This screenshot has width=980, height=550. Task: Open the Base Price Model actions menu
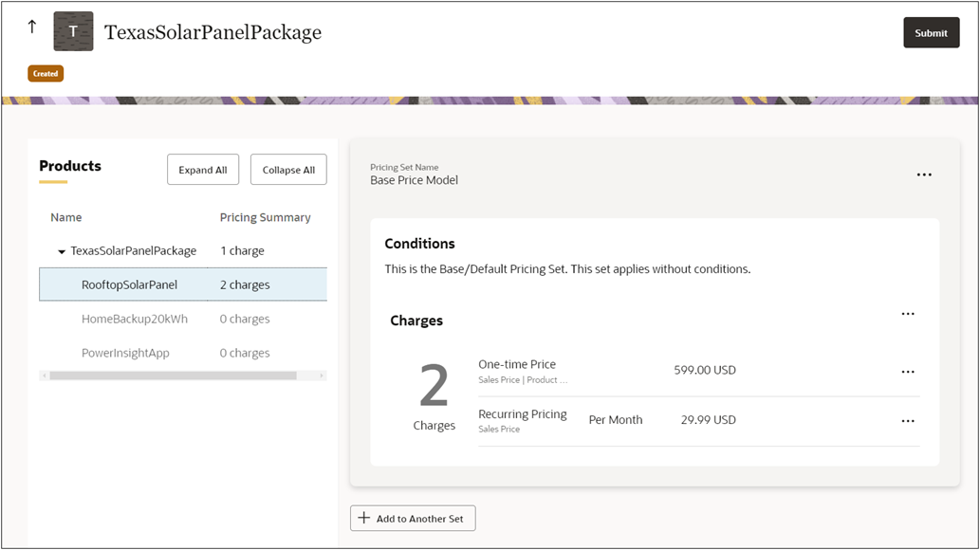(x=924, y=174)
